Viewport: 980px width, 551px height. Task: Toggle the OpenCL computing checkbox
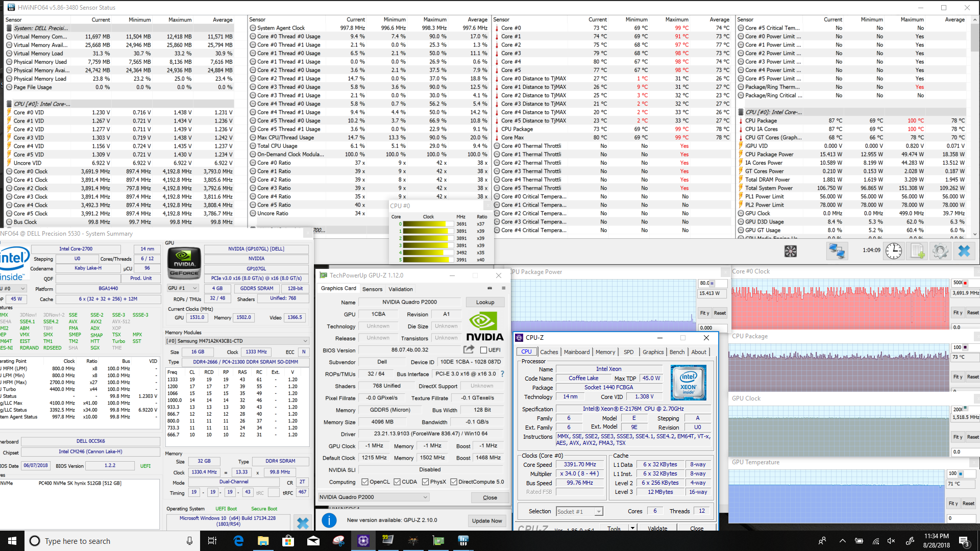click(365, 482)
